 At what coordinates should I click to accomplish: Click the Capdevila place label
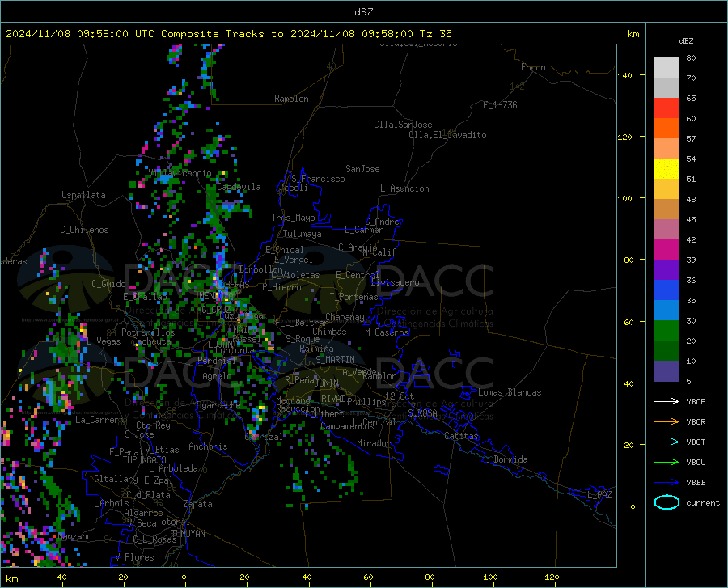[239, 187]
